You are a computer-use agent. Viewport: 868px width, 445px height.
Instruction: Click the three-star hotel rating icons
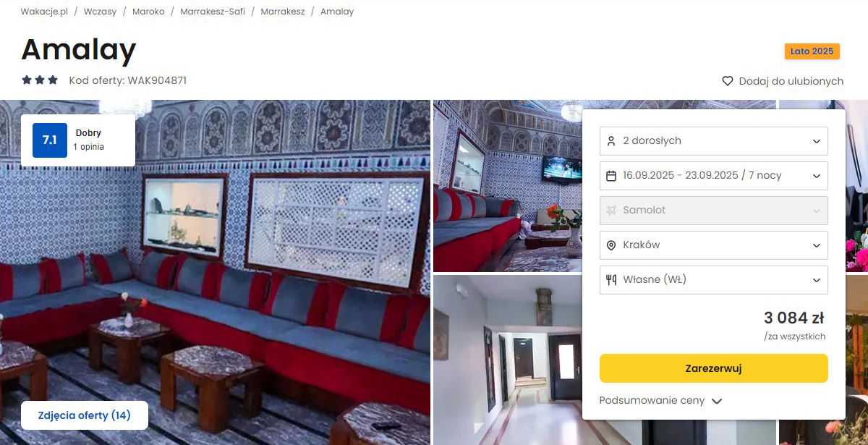coord(40,80)
